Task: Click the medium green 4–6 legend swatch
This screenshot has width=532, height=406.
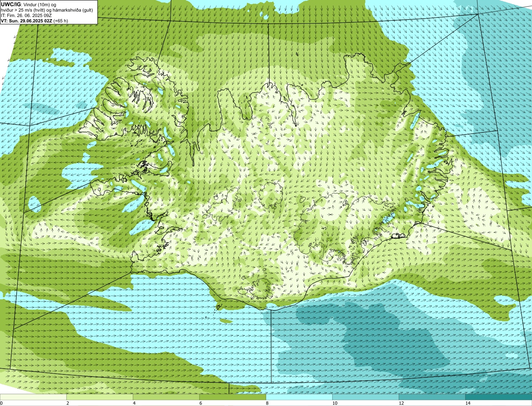Action: pyautogui.click(x=166, y=397)
